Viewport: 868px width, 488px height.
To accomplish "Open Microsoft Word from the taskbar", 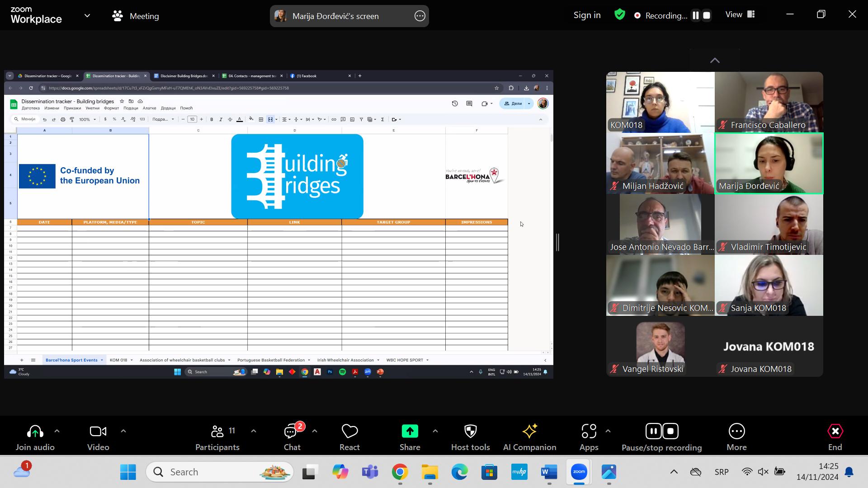I will (549, 472).
